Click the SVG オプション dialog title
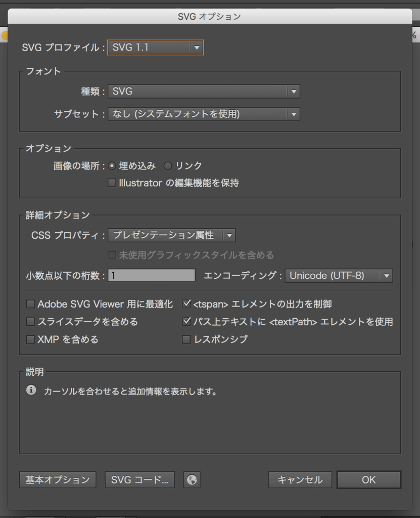Viewport: 420px width, 518px height. tap(209, 17)
